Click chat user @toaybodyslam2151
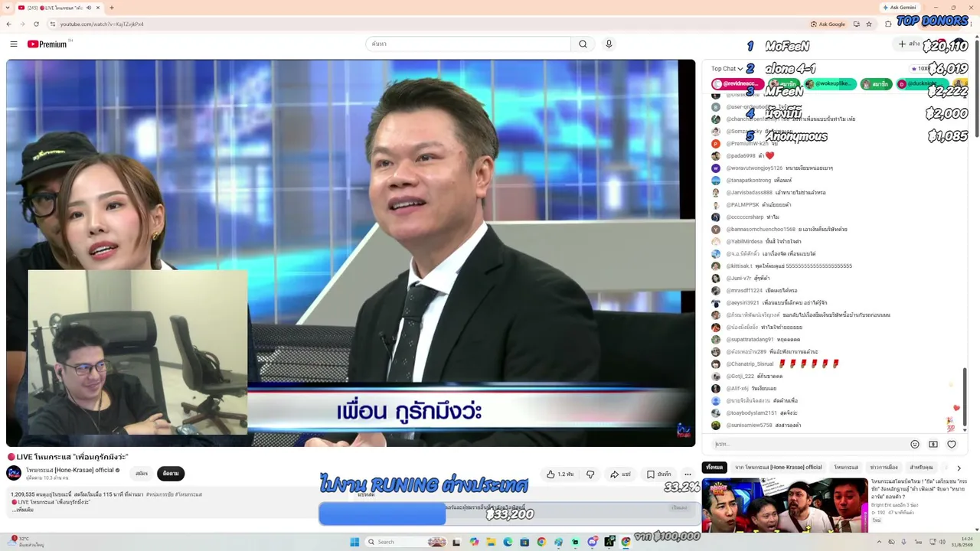This screenshot has height=551, width=980. pyautogui.click(x=751, y=413)
